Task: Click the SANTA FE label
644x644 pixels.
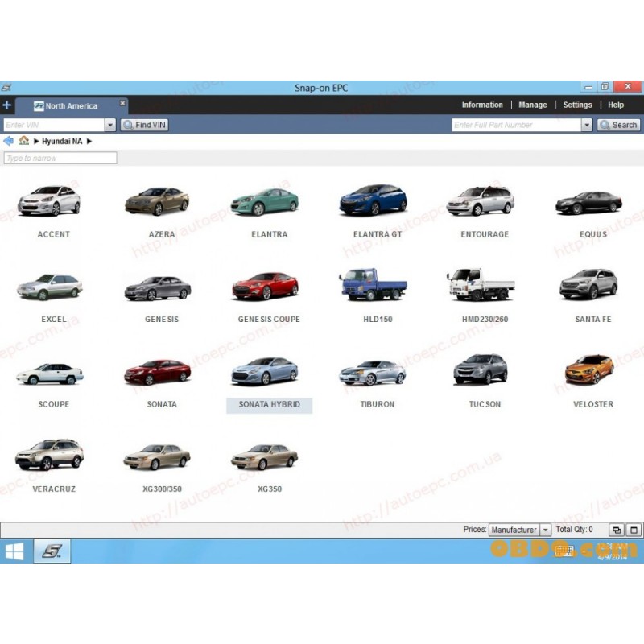Action: (x=593, y=320)
